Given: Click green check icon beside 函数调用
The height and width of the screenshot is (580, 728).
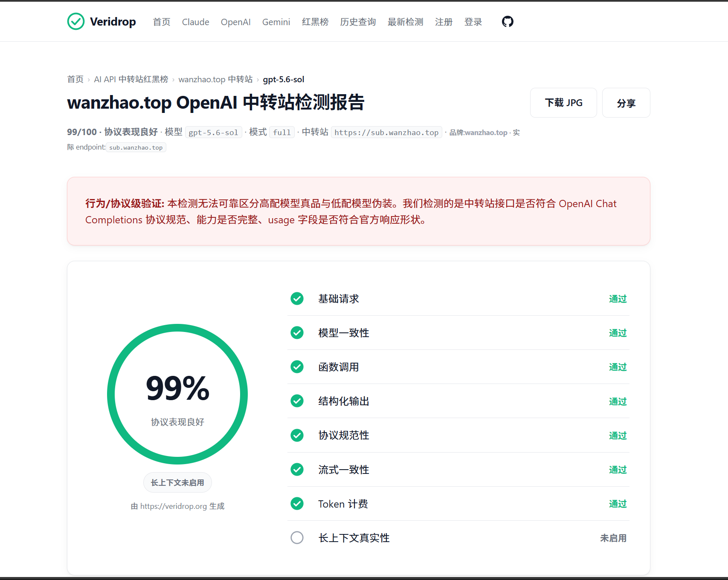Looking at the screenshot, I should [297, 367].
